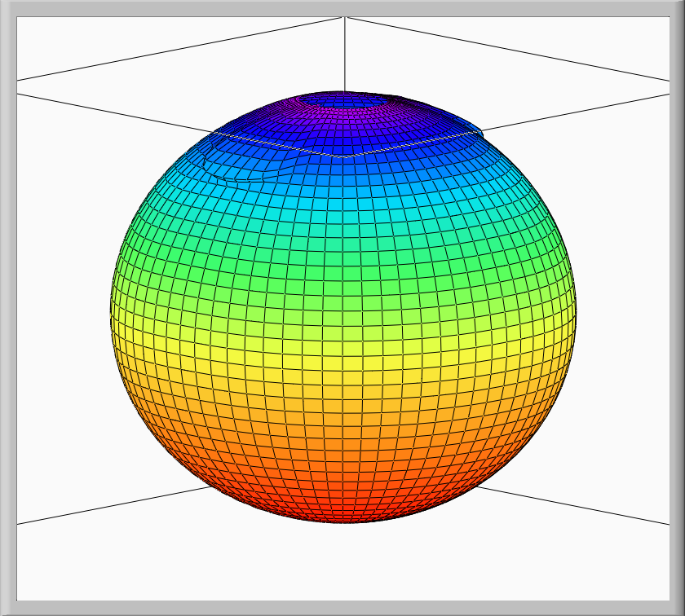The image size is (685, 616).
Task: Click the gray frame border on the right
Action: tap(677, 308)
